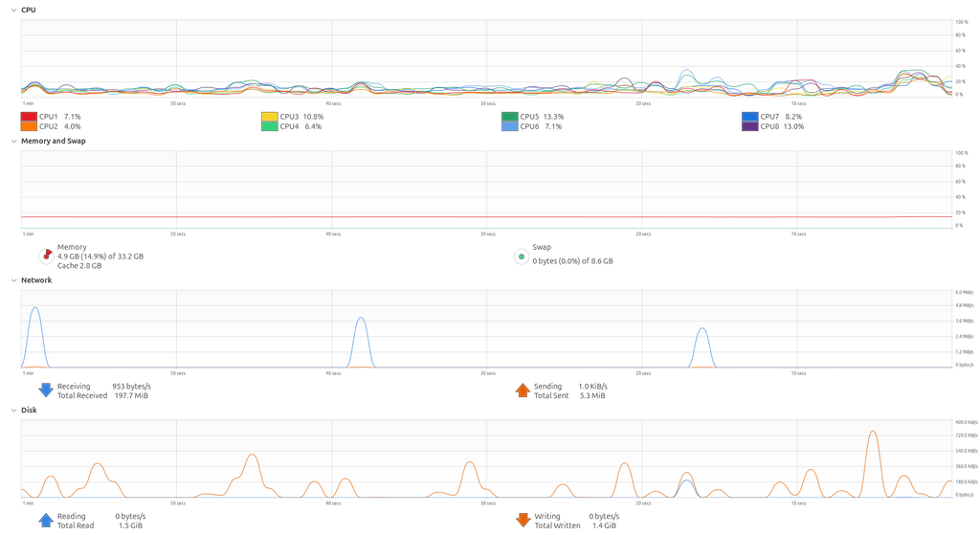
Task: Click the Total Read 1.5 GiB value
Action: (x=130, y=525)
